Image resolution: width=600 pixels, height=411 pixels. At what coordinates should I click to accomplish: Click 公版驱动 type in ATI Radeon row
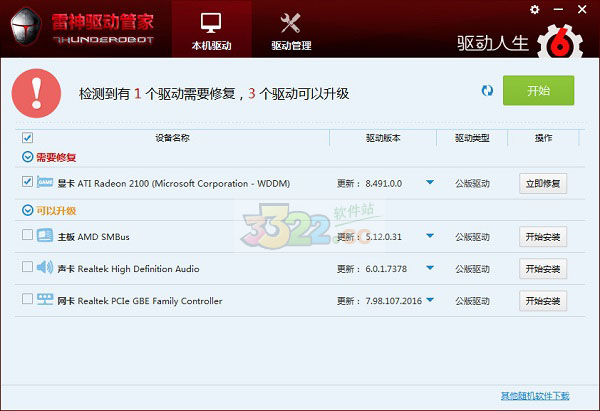click(472, 184)
